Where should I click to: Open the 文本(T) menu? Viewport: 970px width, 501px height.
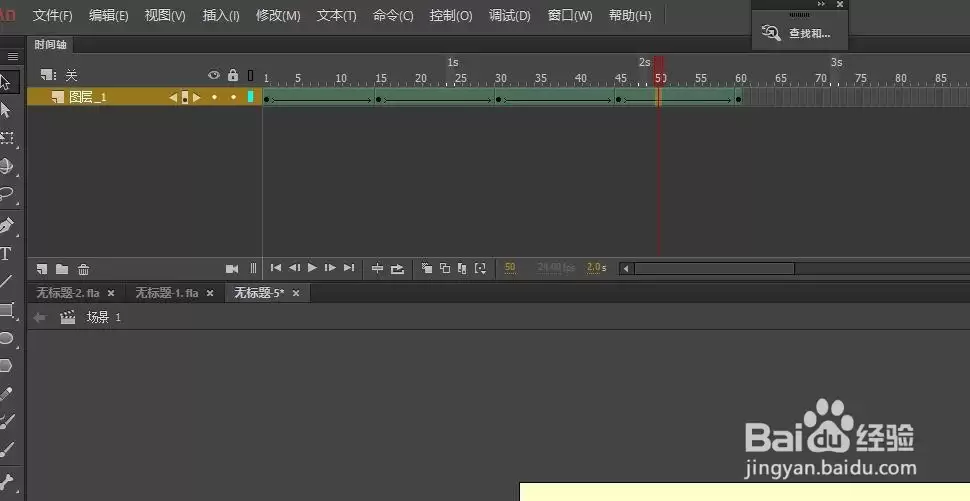[x=337, y=15]
